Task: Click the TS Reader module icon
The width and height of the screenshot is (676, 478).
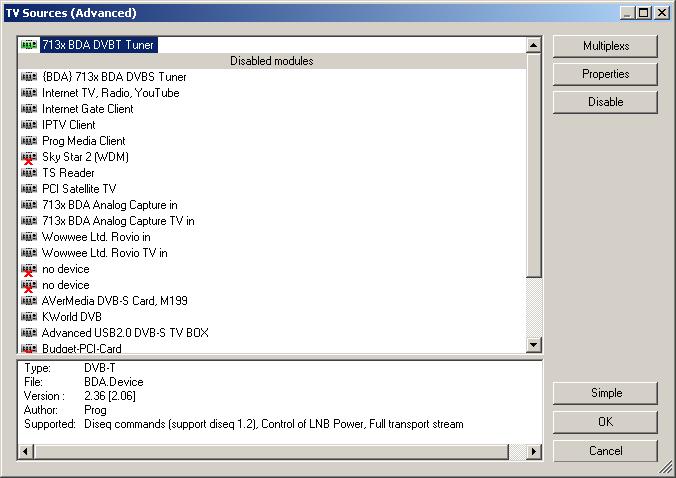Action: coord(28,173)
